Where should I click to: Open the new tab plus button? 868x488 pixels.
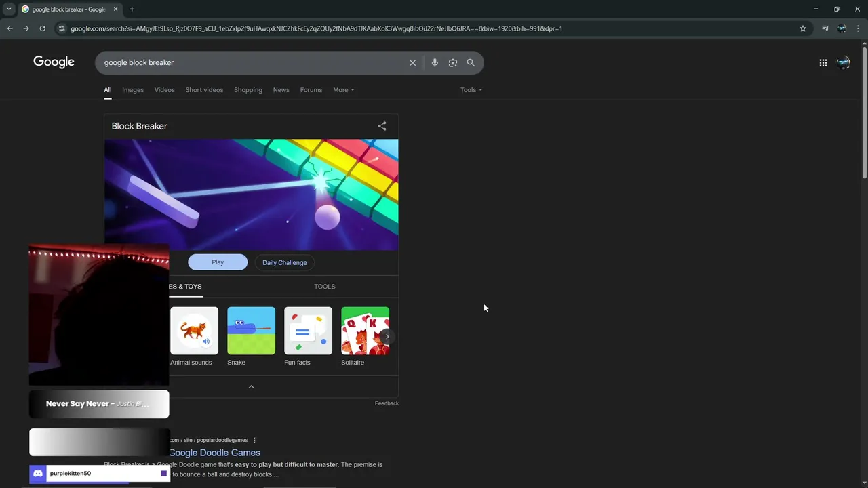point(132,9)
